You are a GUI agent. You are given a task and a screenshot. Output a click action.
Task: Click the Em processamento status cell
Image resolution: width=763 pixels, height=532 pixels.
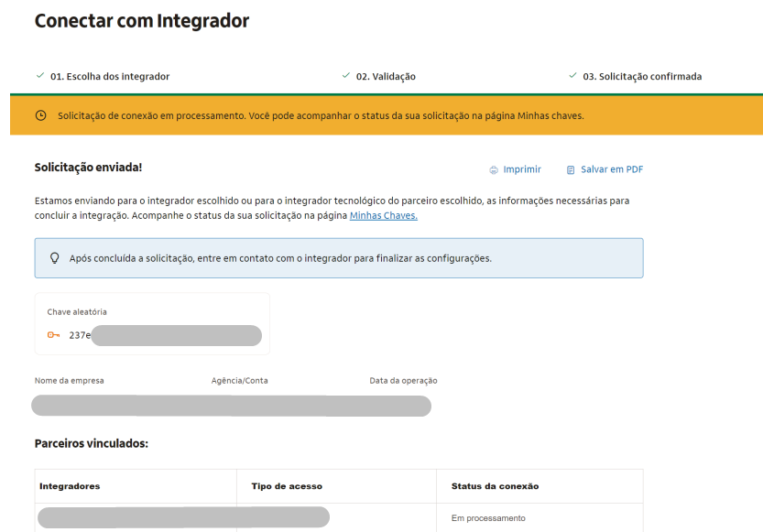[488, 518]
